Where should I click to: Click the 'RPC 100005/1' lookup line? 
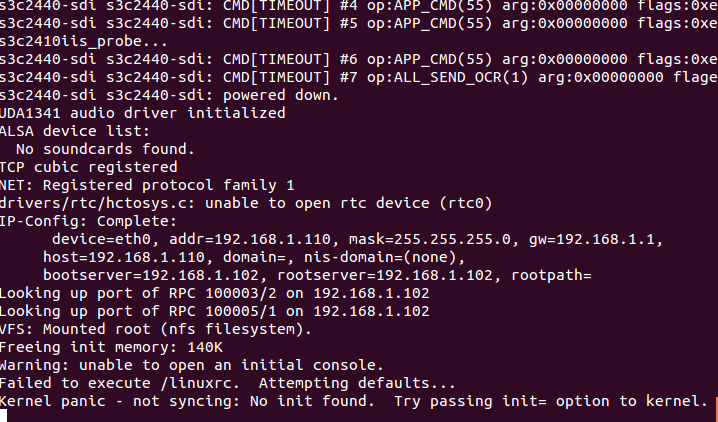[214, 311]
